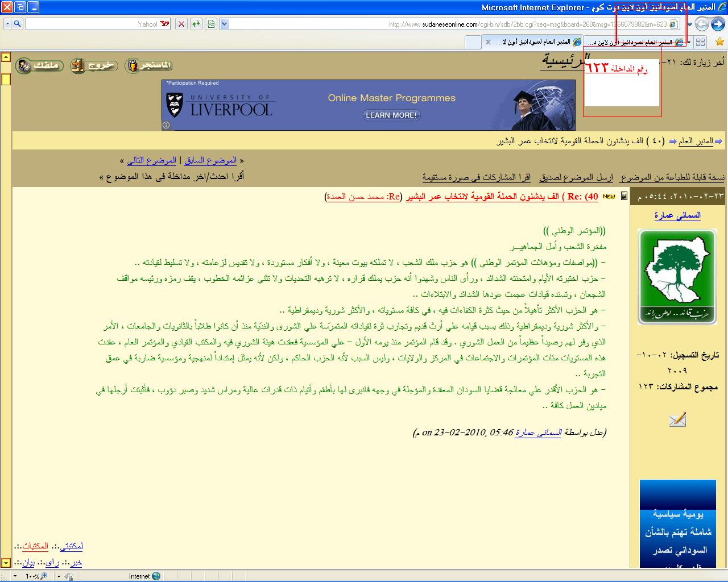Screen dimensions: 728x582
Task: Click the page scrollbar down arrow
Action: tap(6, 563)
